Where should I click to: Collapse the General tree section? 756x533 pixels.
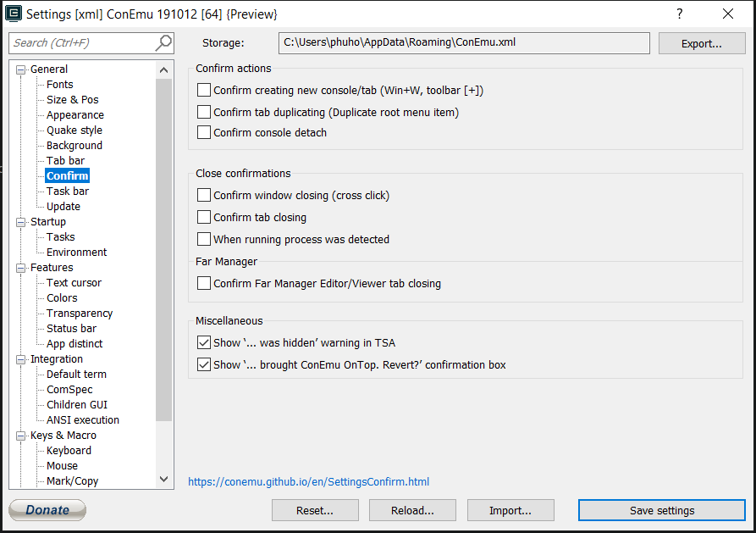point(20,69)
